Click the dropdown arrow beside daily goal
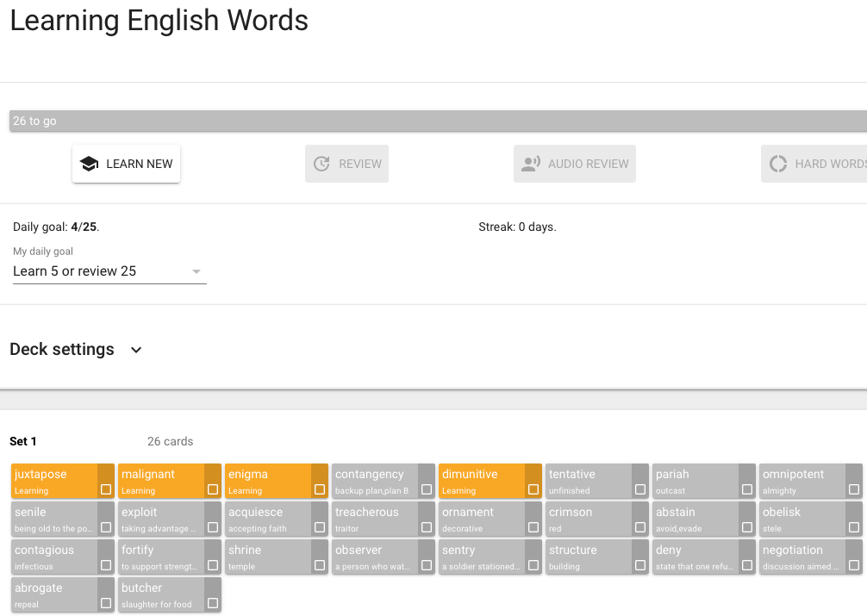867x616 pixels. [196, 271]
